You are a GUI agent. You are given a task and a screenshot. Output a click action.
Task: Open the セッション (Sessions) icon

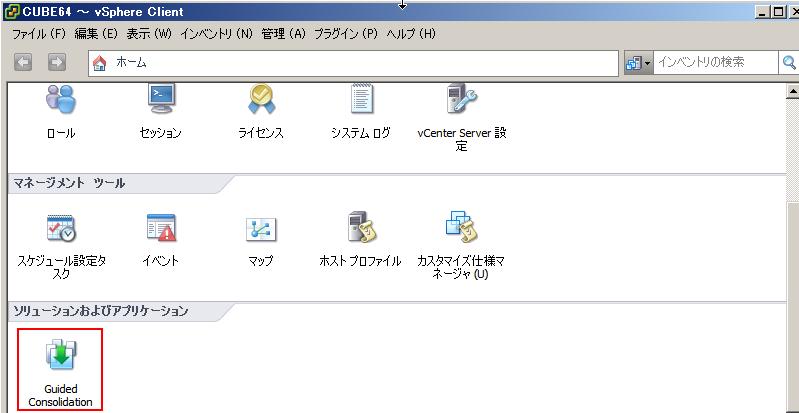click(x=161, y=99)
